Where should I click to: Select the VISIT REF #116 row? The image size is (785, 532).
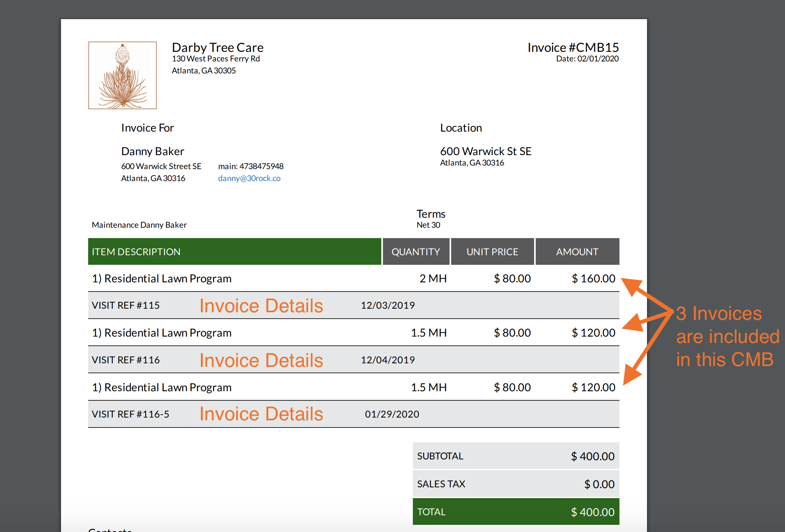126,360
